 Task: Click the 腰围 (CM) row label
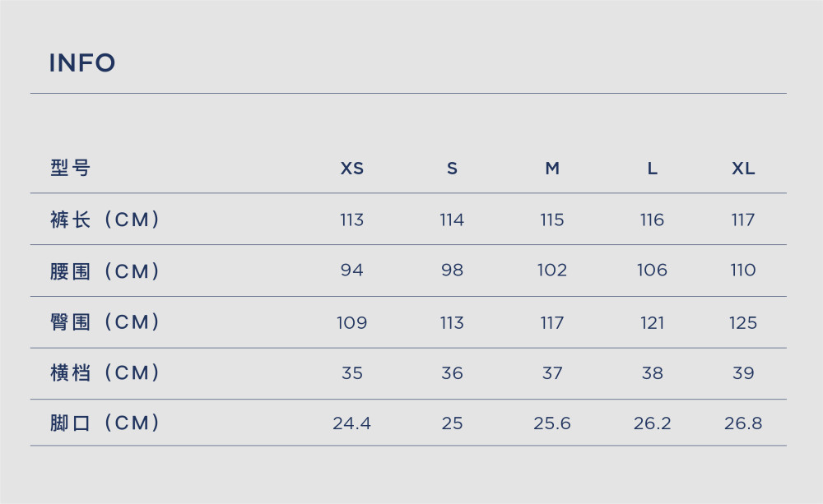(105, 271)
